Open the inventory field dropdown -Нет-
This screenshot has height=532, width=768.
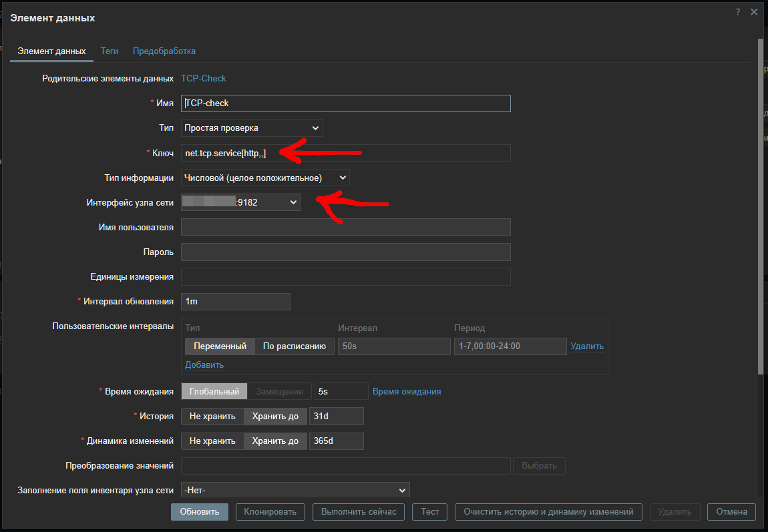click(x=295, y=491)
